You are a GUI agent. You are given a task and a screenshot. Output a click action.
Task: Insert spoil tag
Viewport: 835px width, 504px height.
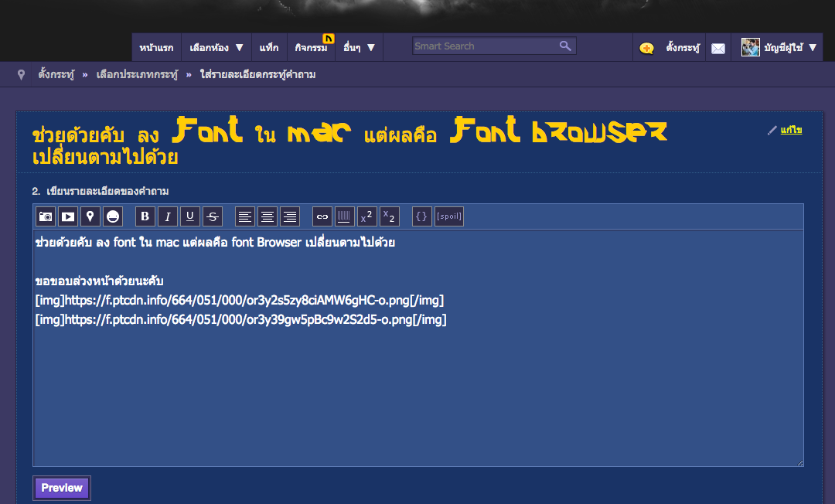click(449, 216)
